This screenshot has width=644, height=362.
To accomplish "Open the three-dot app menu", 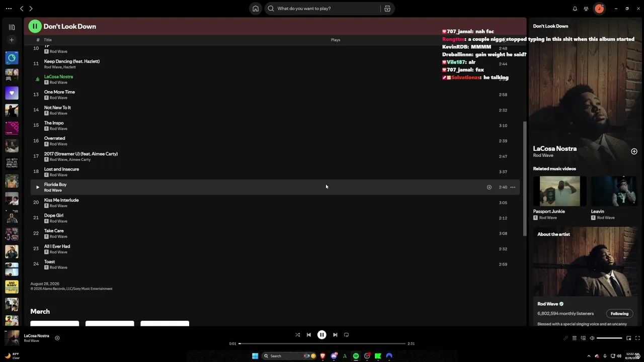I will coord(9,9).
